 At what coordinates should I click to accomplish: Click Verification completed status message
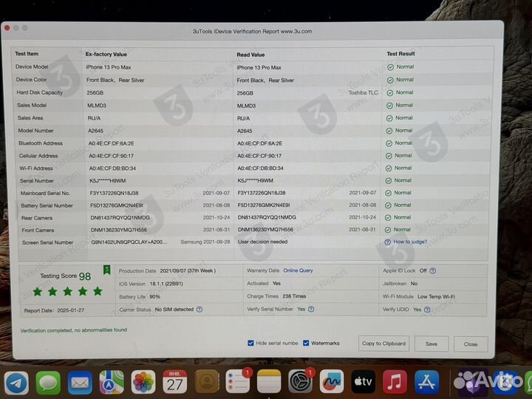tap(74, 330)
